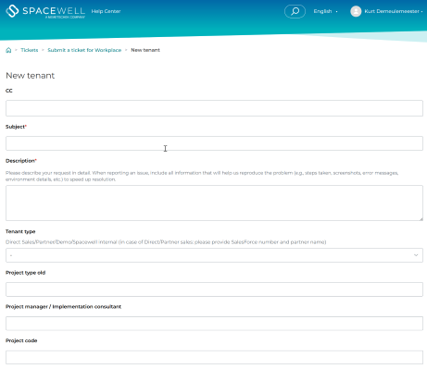Focus the Project code input
427x369 pixels.
[214, 357]
